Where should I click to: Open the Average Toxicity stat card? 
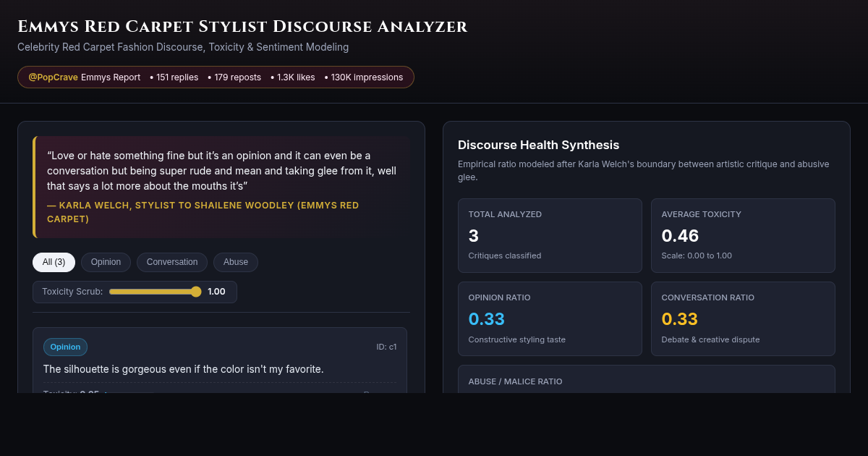[x=743, y=235]
